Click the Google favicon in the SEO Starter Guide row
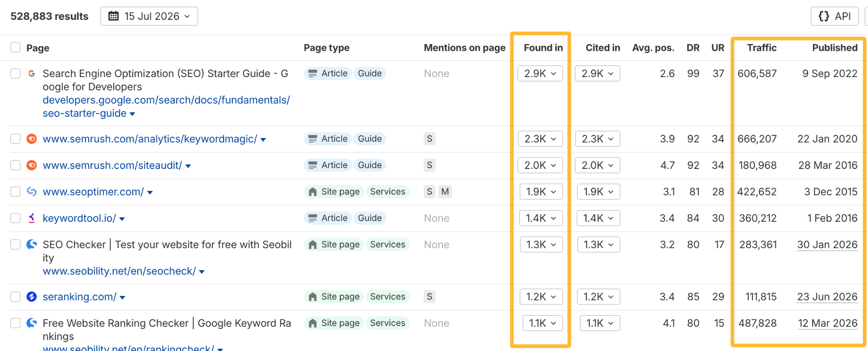The height and width of the screenshot is (351, 868). (x=31, y=74)
